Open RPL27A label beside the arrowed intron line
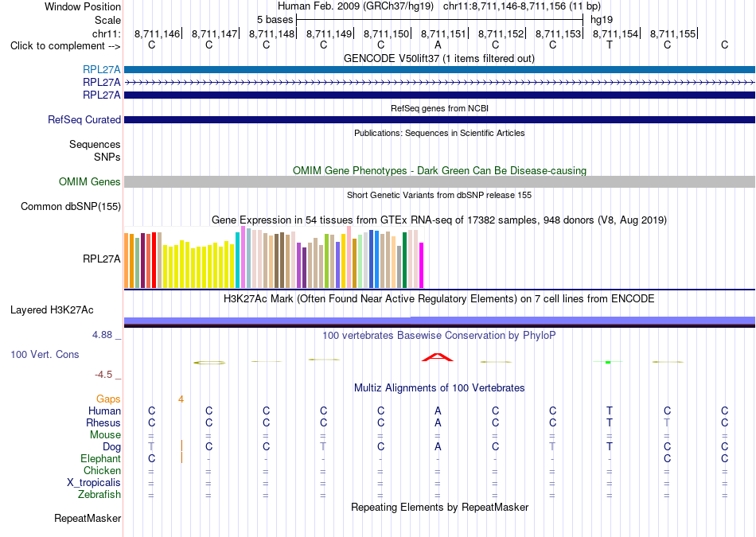 click(x=101, y=82)
